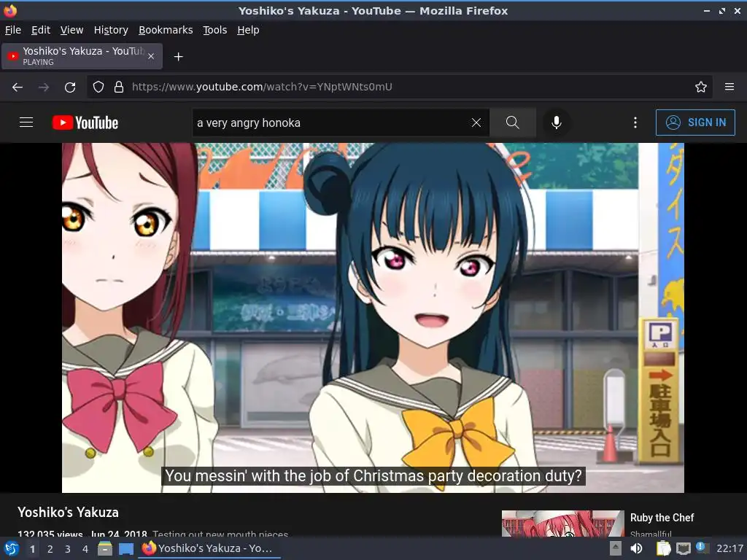
Task: Expand the system tray hidden icons arrow
Action: click(x=616, y=548)
